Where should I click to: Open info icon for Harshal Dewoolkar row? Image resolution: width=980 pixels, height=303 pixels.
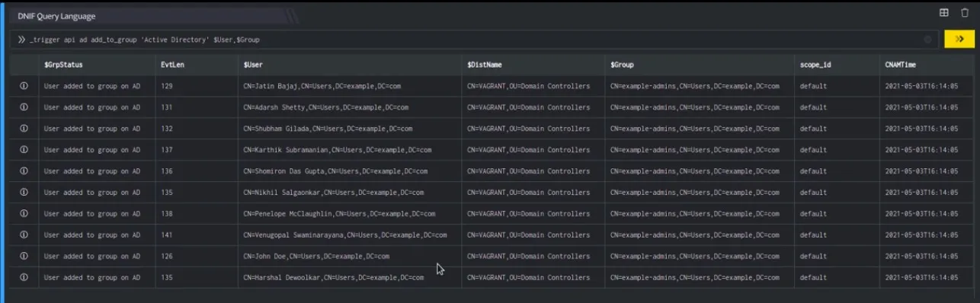24,278
